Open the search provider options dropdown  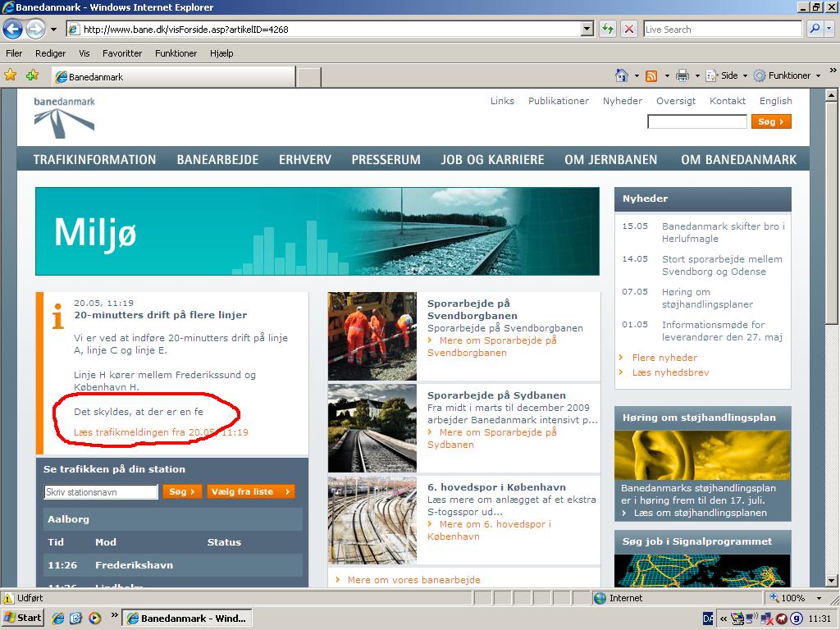(x=829, y=29)
